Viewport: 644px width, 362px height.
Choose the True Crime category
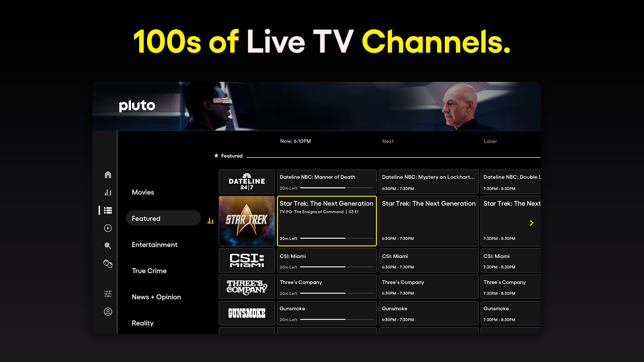(x=149, y=271)
